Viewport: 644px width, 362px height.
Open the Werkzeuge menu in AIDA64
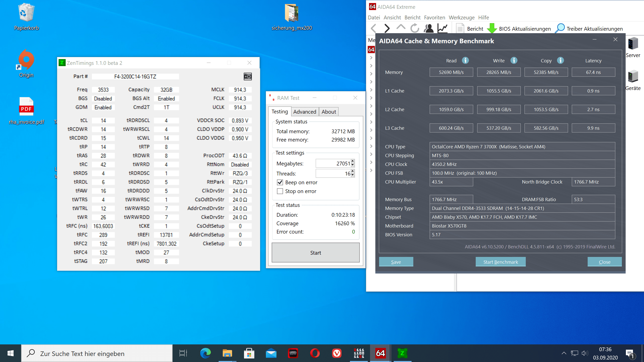click(462, 18)
